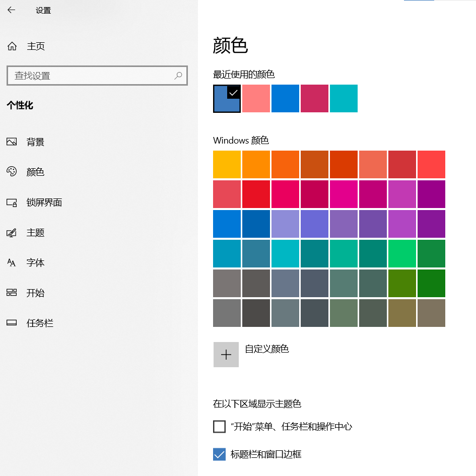The image size is (476, 476).
Task: Uncheck 标题栏和窗口边框 checkbox
Action: [x=219, y=454]
